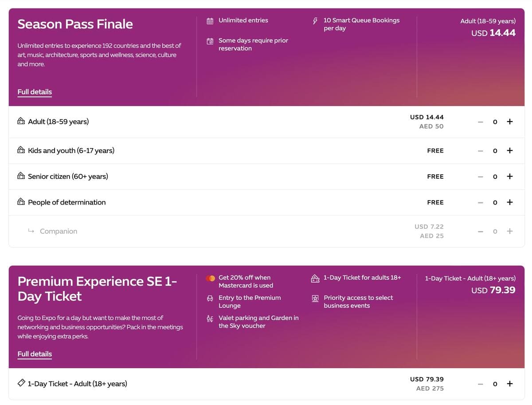Click minus for Senior citizen row
The image size is (532, 405).
[480, 177]
